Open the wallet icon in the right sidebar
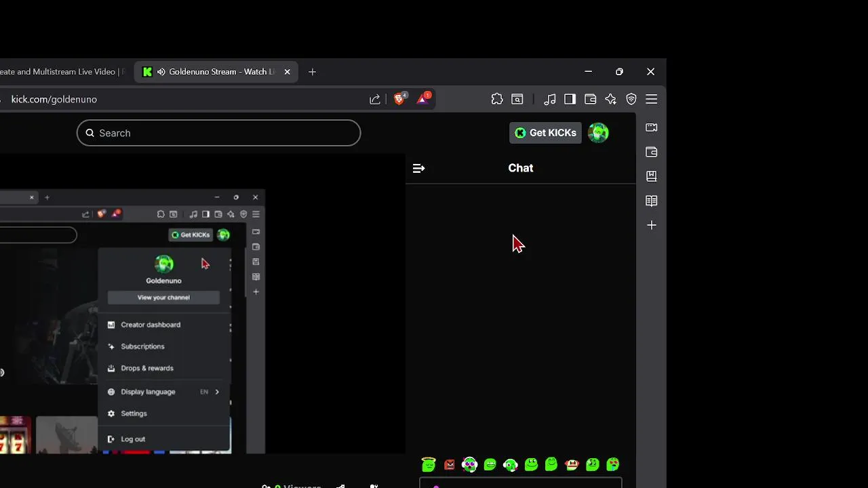The image size is (868, 488). point(652,152)
